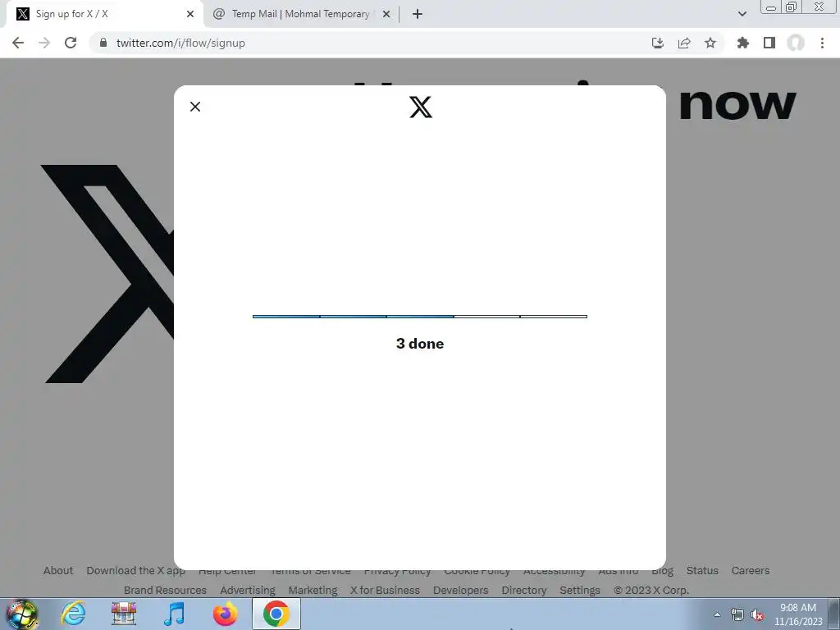The width and height of the screenshot is (840, 630).
Task: Bookmark this tab with the star
Action: click(710, 43)
